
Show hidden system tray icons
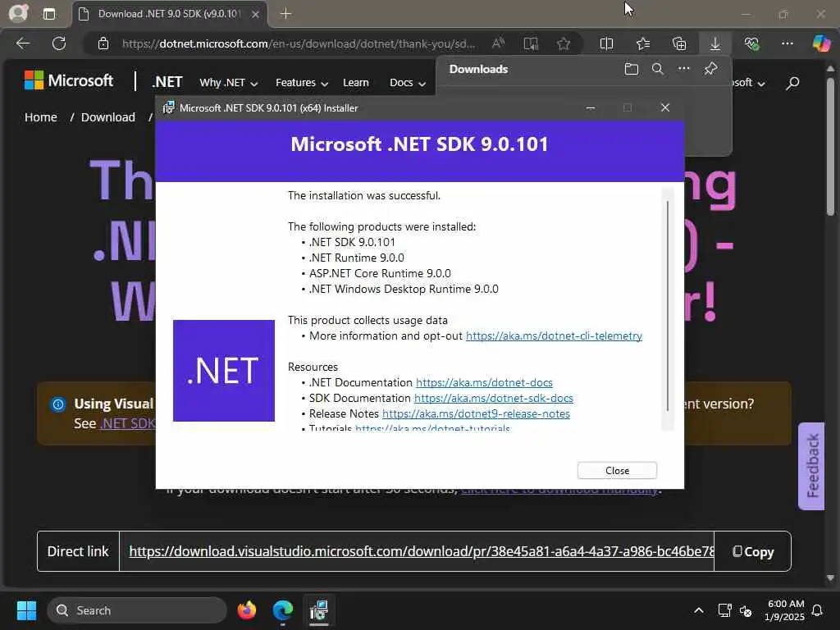pos(699,610)
